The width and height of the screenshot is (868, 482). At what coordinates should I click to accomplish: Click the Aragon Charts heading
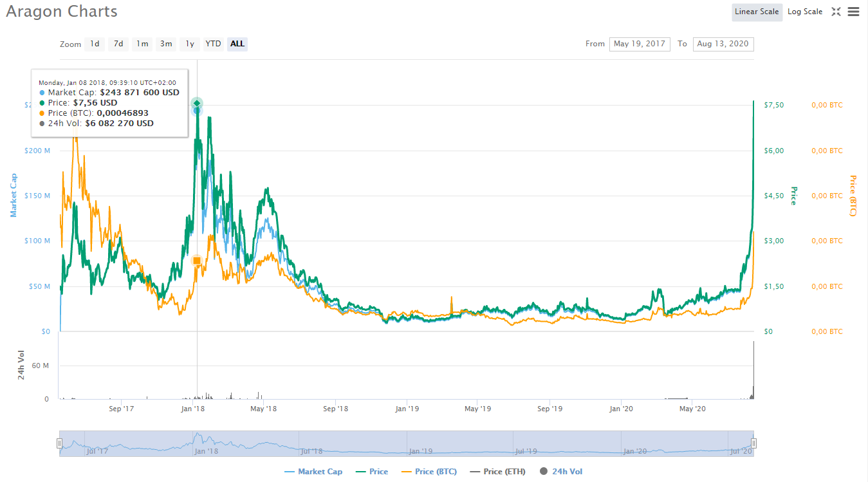point(62,12)
